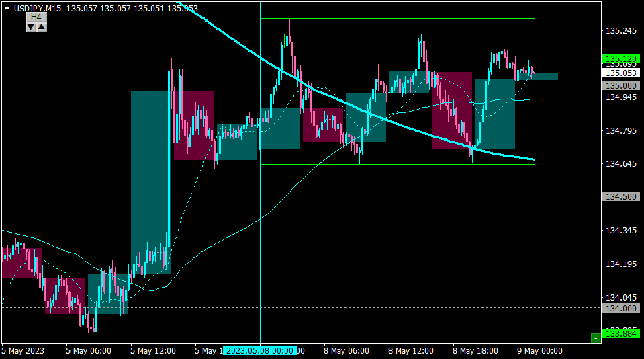Click the 135.000 round-level label
This screenshot has height=359, width=644.
[x=621, y=85]
